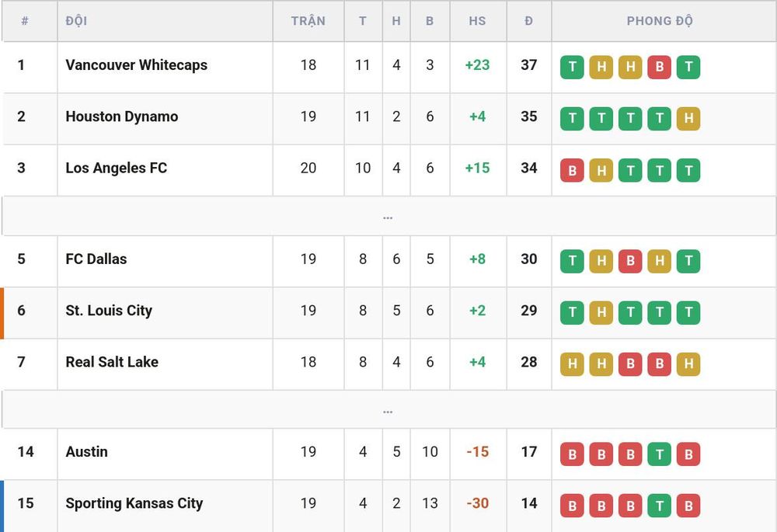Click the yellow H badge in Houston Dynamo row
This screenshot has width=777, height=532.
(688, 118)
